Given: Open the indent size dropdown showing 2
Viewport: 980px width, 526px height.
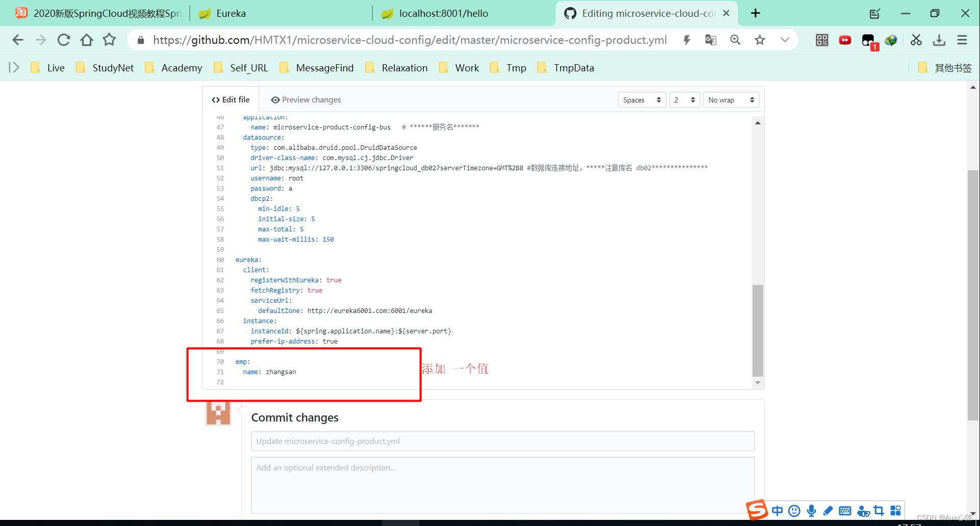Looking at the screenshot, I should coord(684,99).
